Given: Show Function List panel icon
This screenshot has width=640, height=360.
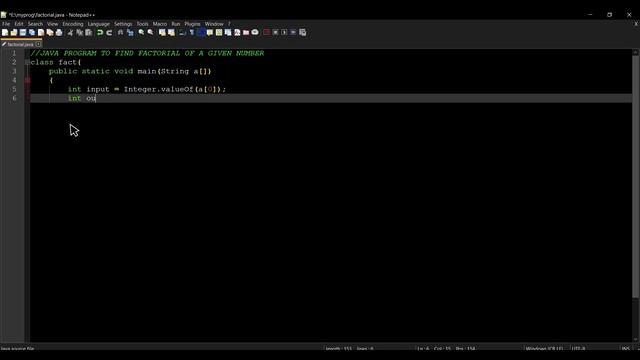Looking at the screenshot, I should [x=237, y=32].
